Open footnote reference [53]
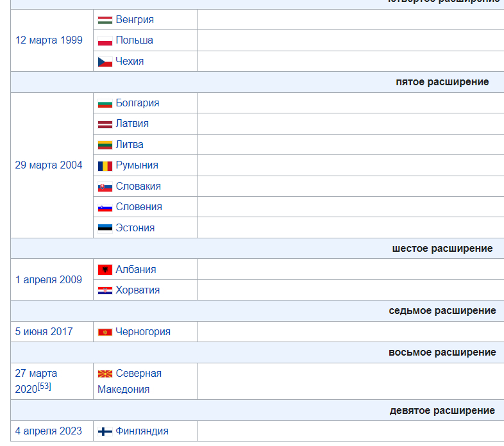The width and height of the screenshot is (504, 446). (44, 386)
